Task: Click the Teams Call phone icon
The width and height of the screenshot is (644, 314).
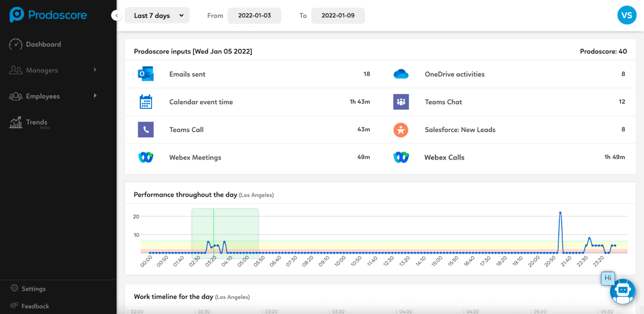Action: pyautogui.click(x=146, y=129)
